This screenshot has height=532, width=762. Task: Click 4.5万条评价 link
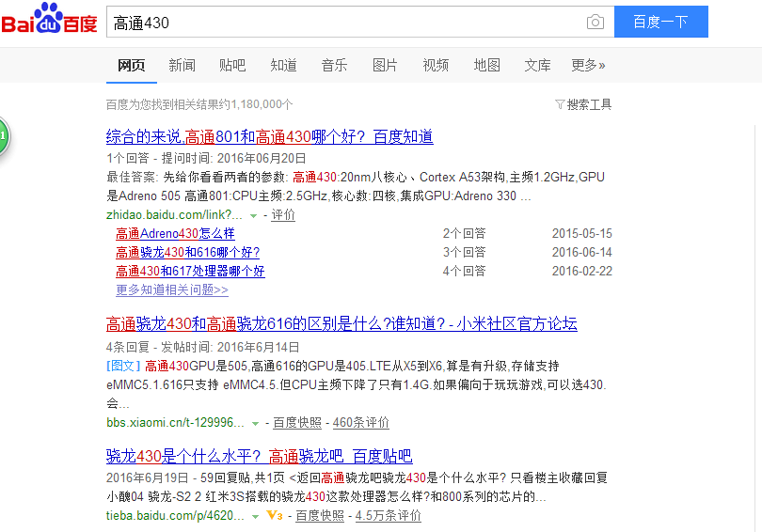[389, 515]
